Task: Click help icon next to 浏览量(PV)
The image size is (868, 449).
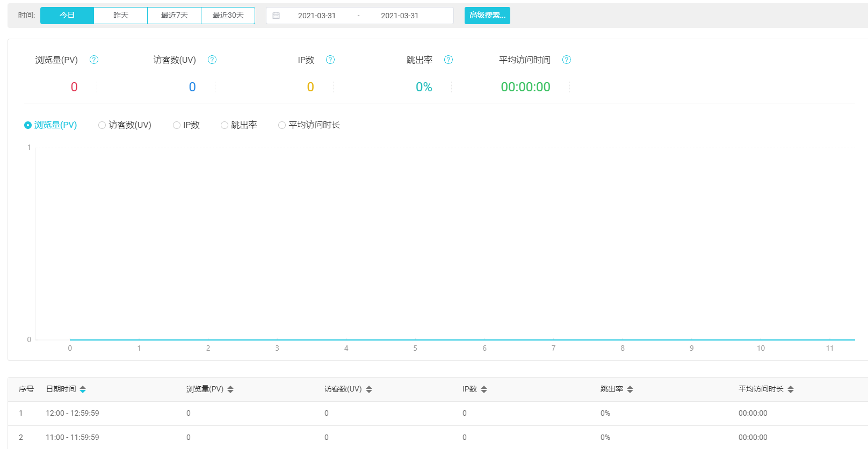Action: (94, 60)
